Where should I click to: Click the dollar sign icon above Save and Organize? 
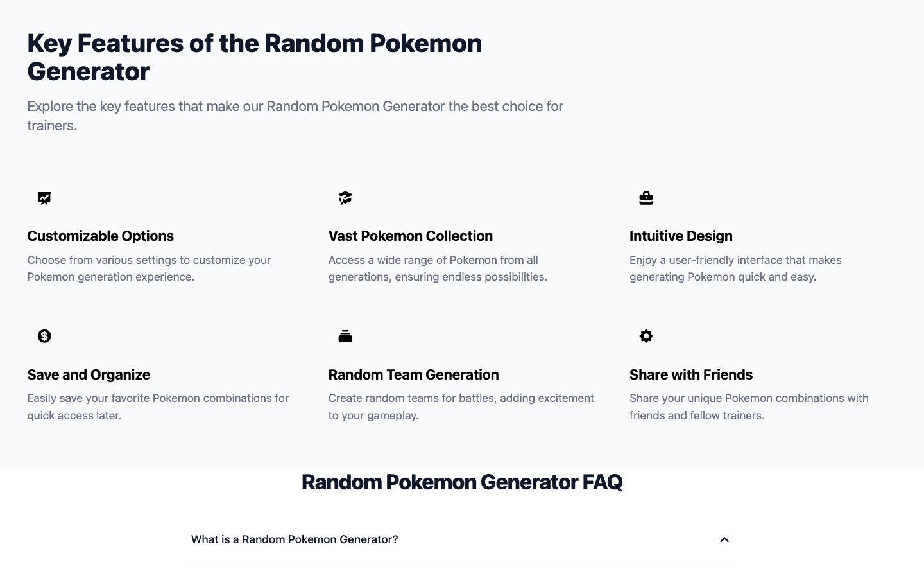[44, 336]
